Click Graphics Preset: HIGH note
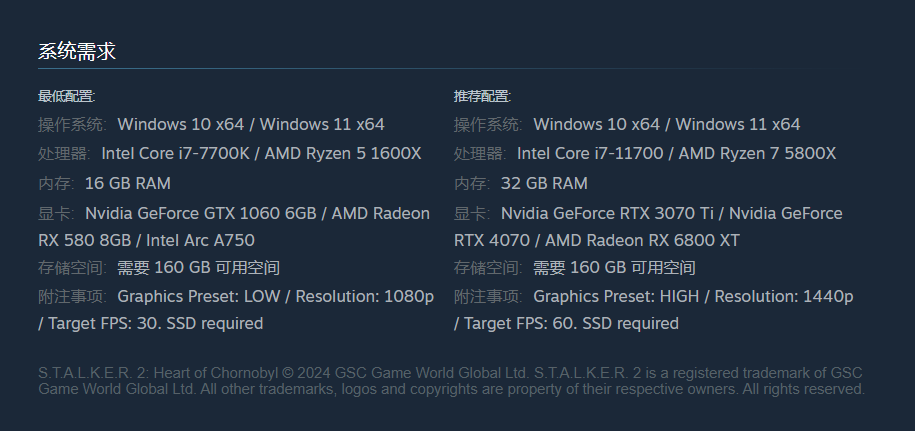 pos(616,296)
